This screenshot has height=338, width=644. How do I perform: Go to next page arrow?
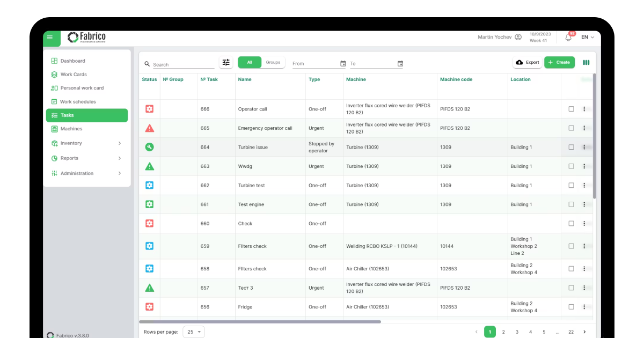pos(585,332)
